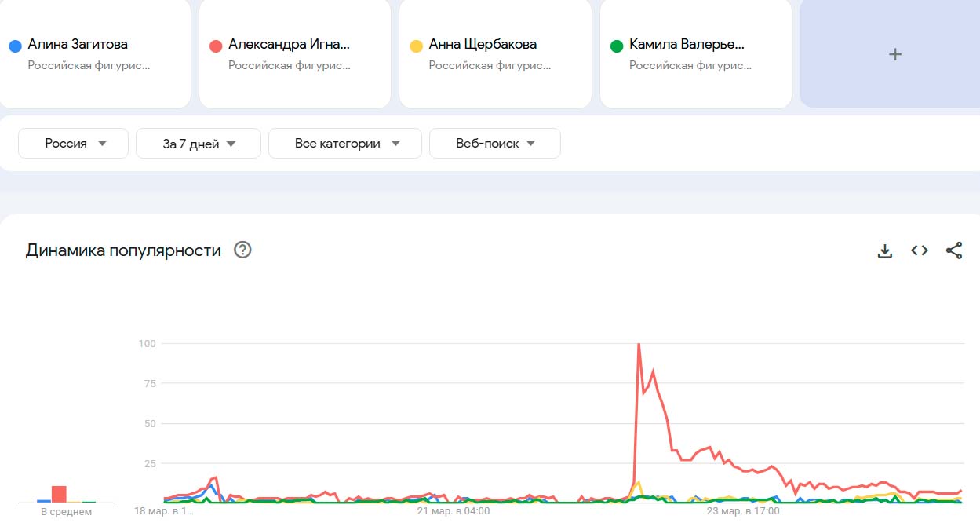980x530 pixels.
Task: Open the Все категории dropdown
Action: click(x=345, y=144)
